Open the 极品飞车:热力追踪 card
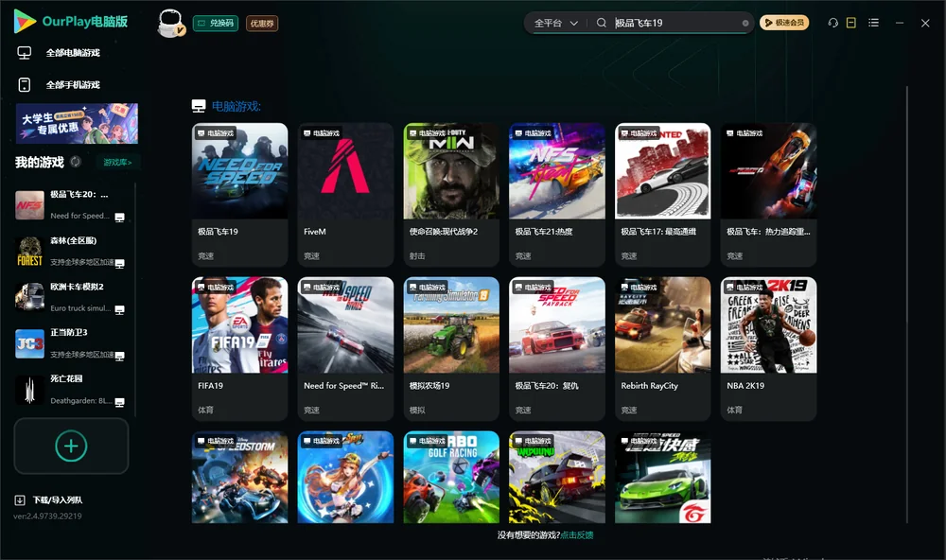Screen dimensions: 946x560 768,194
